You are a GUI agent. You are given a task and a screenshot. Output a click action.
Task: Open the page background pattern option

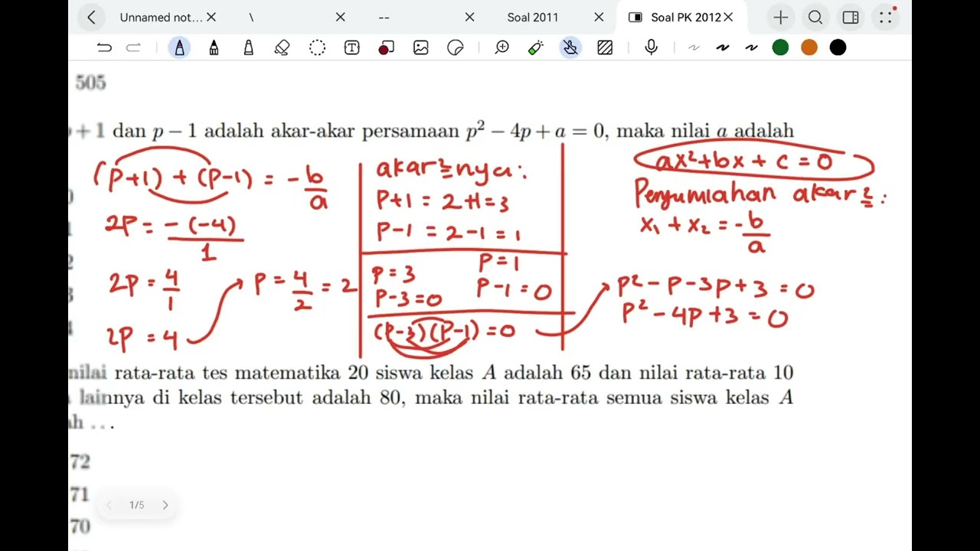605,47
